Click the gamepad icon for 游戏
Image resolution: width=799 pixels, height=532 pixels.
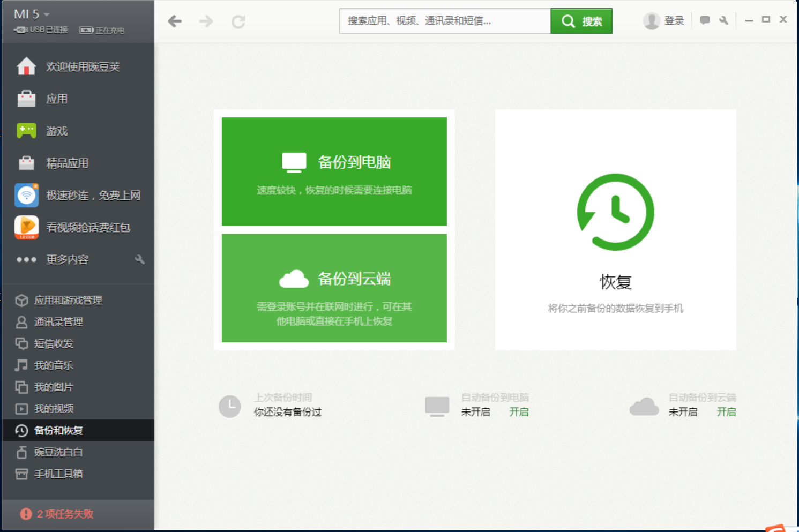click(26, 131)
